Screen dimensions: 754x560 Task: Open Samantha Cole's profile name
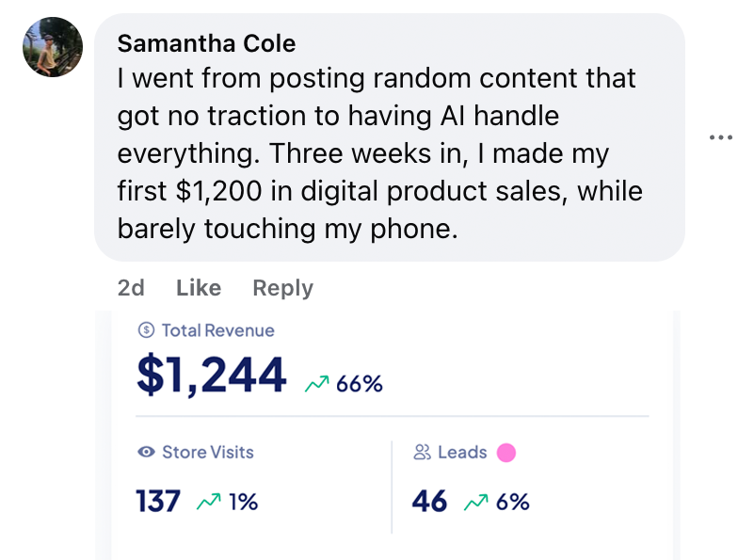[x=205, y=43]
